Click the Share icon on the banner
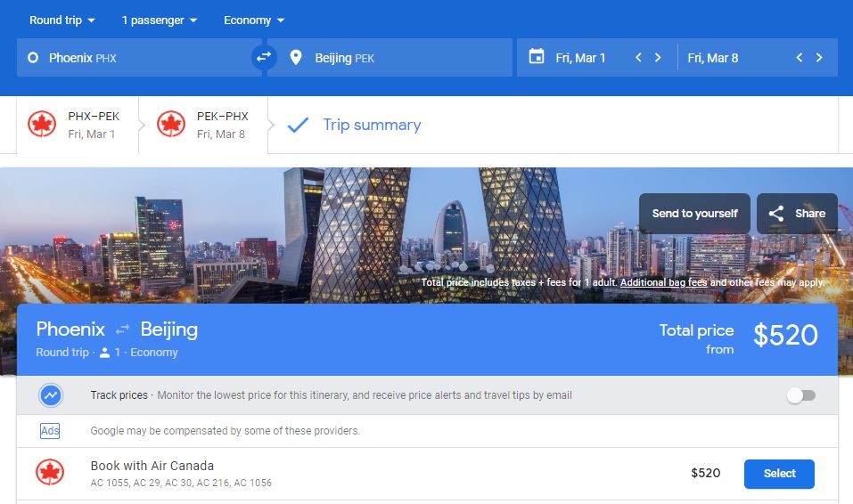Image resolution: width=853 pixels, height=504 pixels. pyautogui.click(x=776, y=214)
